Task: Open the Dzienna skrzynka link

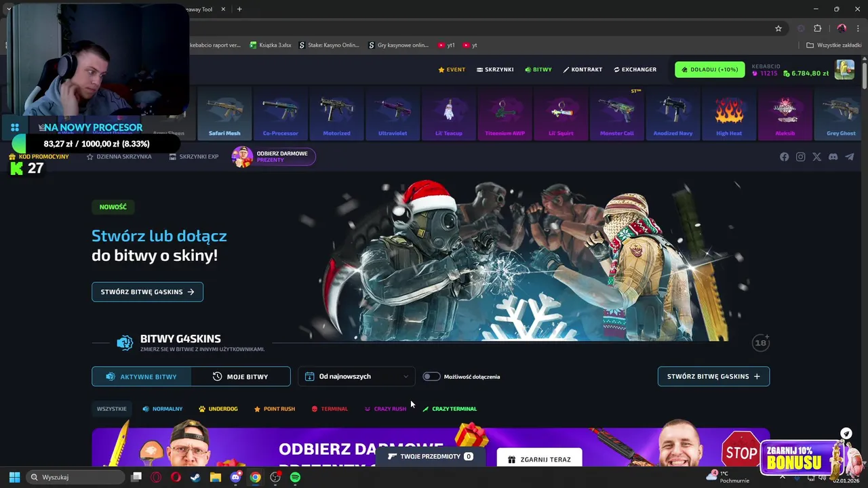Action: pyautogui.click(x=119, y=157)
